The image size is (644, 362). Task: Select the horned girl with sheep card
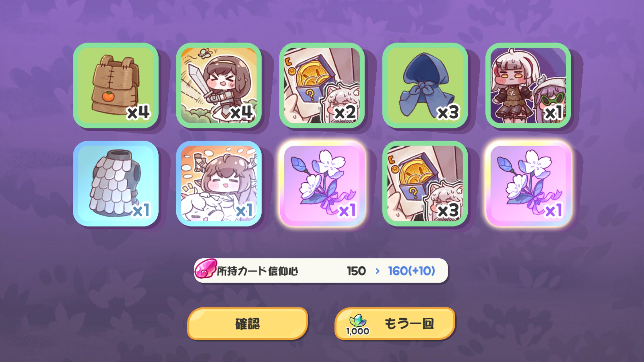(x=219, y=184)
